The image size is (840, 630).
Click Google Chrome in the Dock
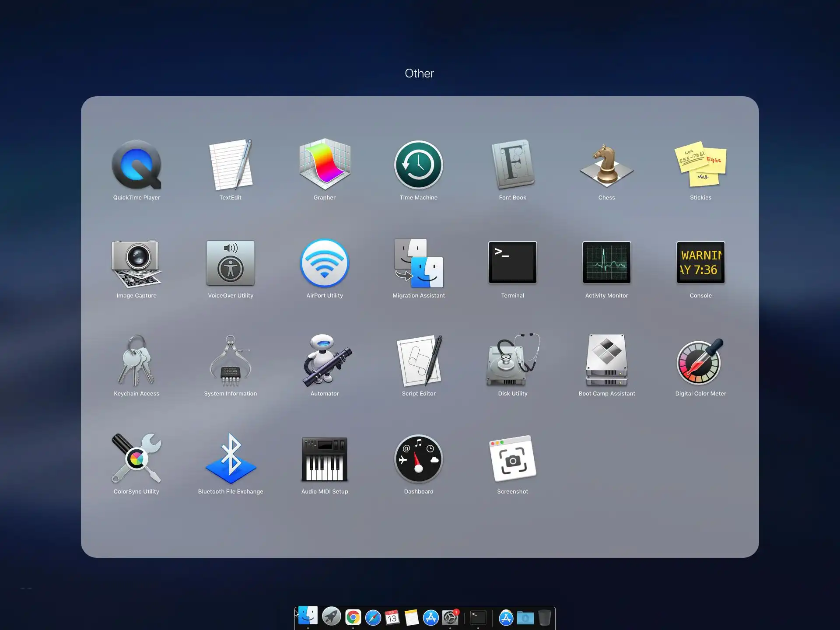point(353,617)
